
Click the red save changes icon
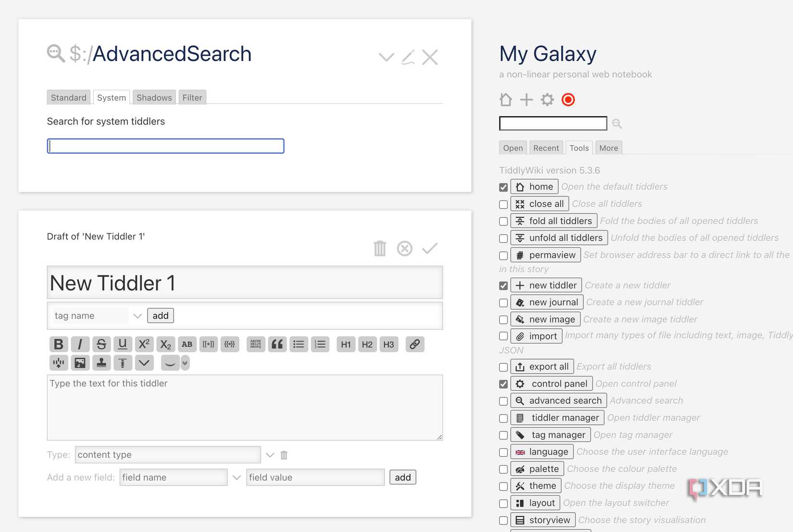[568, 99]
